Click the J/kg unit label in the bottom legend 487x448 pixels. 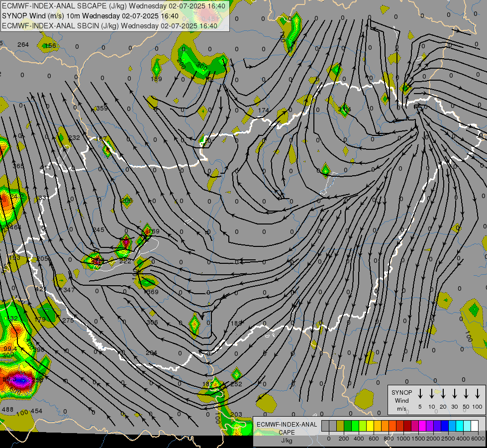(287, 441)
